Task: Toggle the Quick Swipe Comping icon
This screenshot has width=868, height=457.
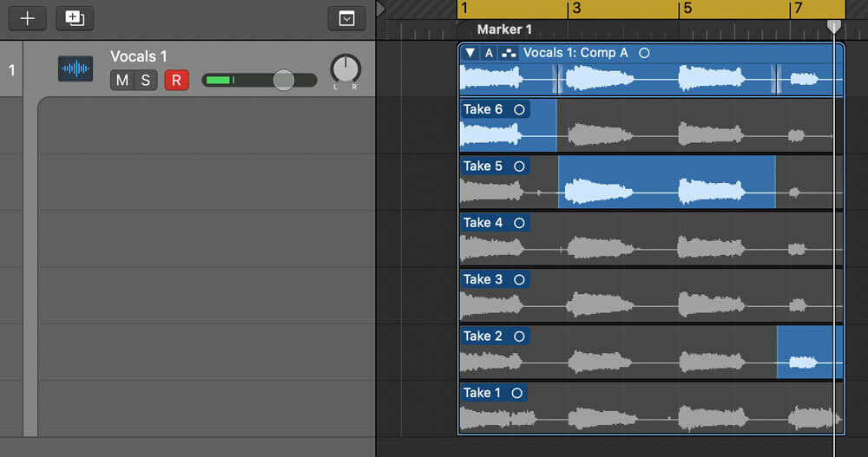Action: pos(509,53)
